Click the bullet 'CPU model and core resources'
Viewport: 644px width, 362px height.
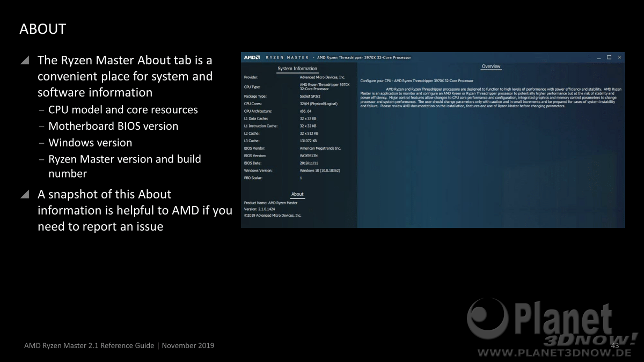pyautogui.click(x=123, y=110)
